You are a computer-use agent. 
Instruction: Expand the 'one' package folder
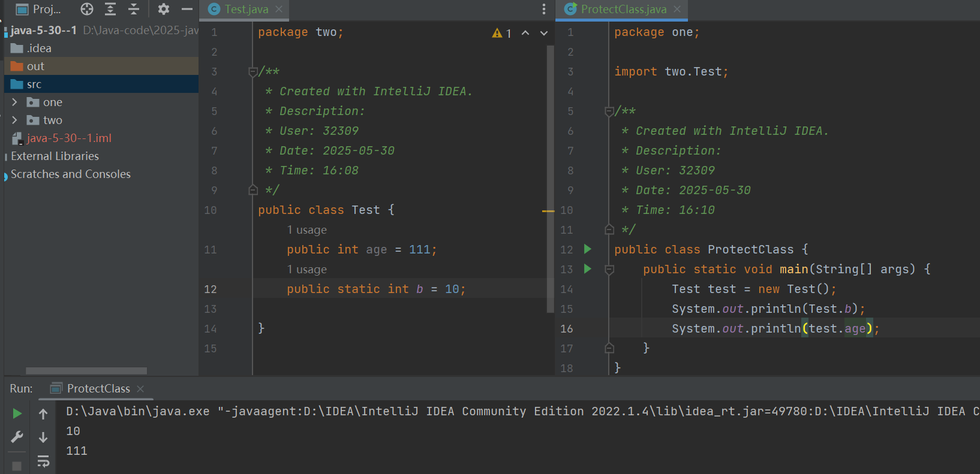coord(14,102)
